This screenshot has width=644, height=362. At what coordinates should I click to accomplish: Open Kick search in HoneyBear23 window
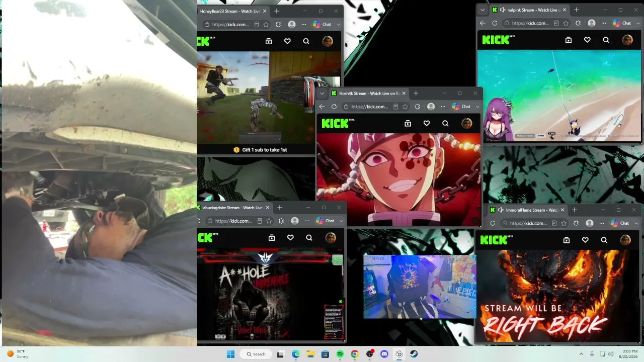point(306,41)
